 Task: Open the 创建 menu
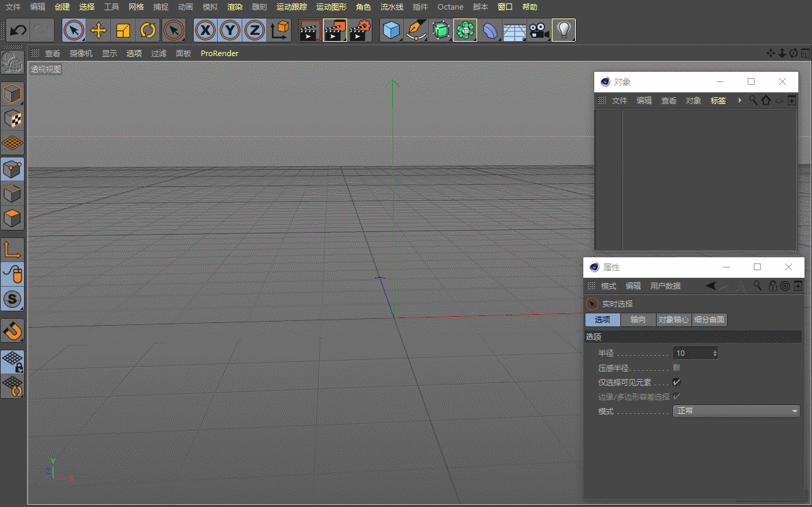point(62,7)
